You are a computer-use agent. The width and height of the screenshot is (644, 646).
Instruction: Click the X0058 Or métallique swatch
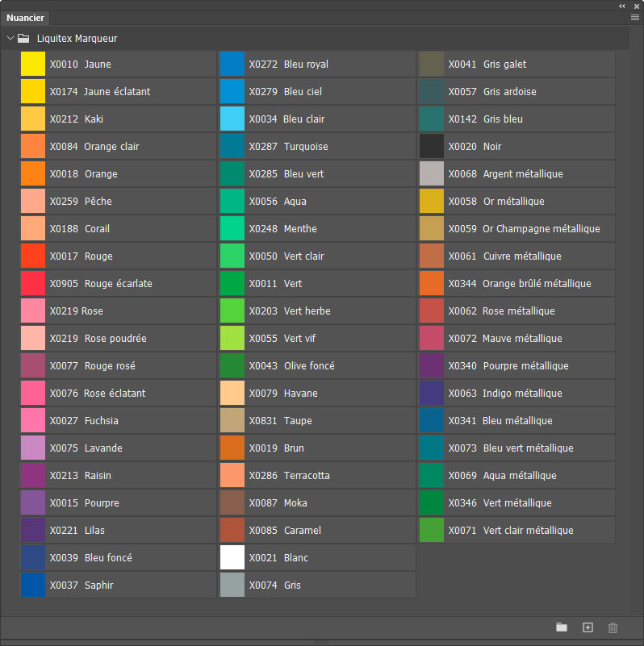(432, 202)
